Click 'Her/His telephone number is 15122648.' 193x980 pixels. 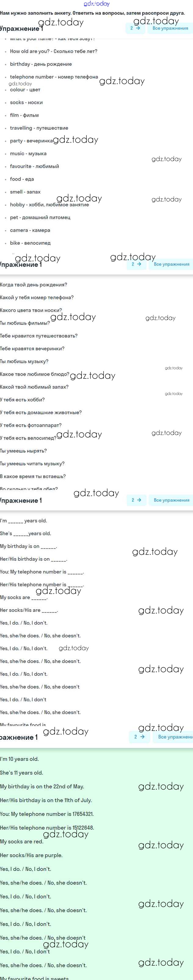click(47, 827)
